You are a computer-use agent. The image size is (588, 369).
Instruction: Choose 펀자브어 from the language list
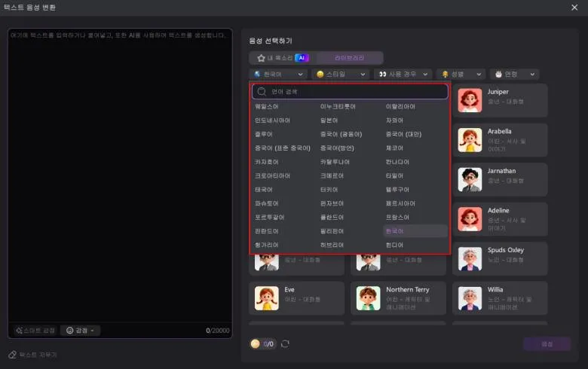(332, 204)
